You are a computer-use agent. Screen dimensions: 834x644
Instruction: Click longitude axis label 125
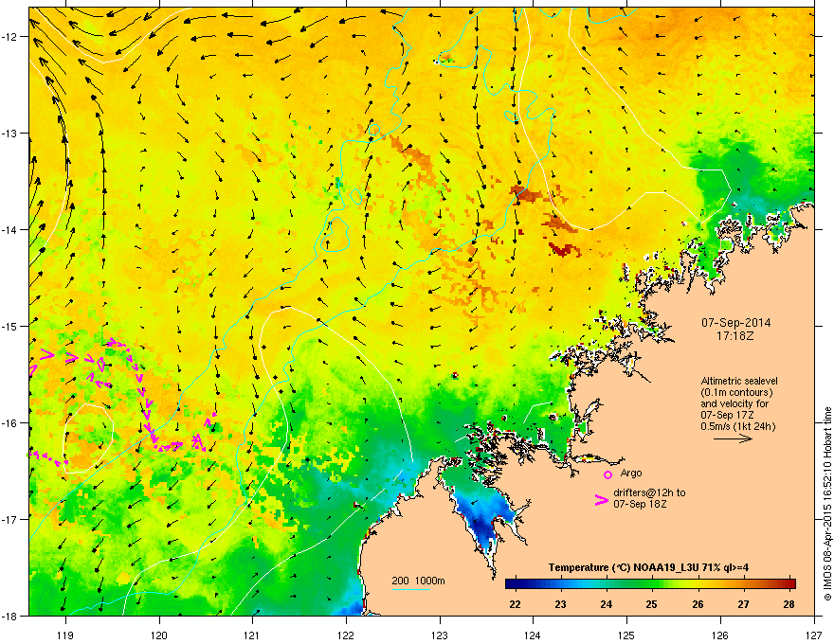tap(626, 635)
